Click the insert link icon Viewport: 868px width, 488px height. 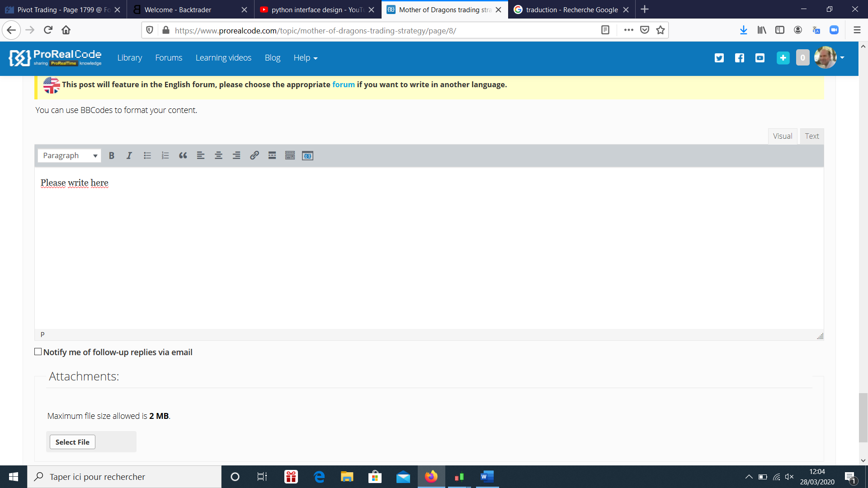(254, 155)
